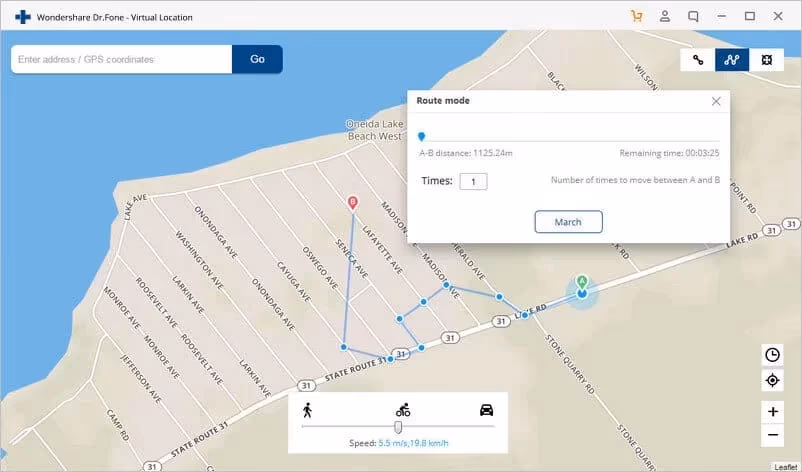The height and width of the screenshot is (472, 802).
Task: Close the Route mode dialog
Action: click(x=716, y=101)
